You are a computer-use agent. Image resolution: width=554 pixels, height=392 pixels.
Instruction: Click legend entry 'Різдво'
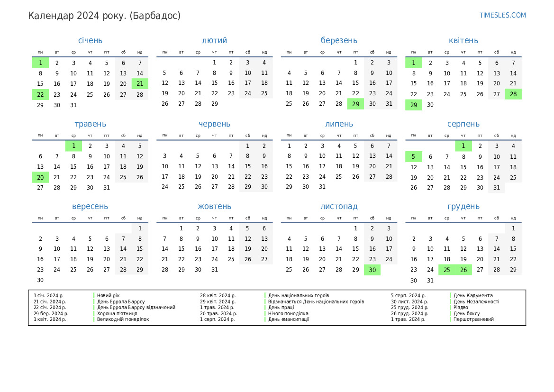coord(461,308)
